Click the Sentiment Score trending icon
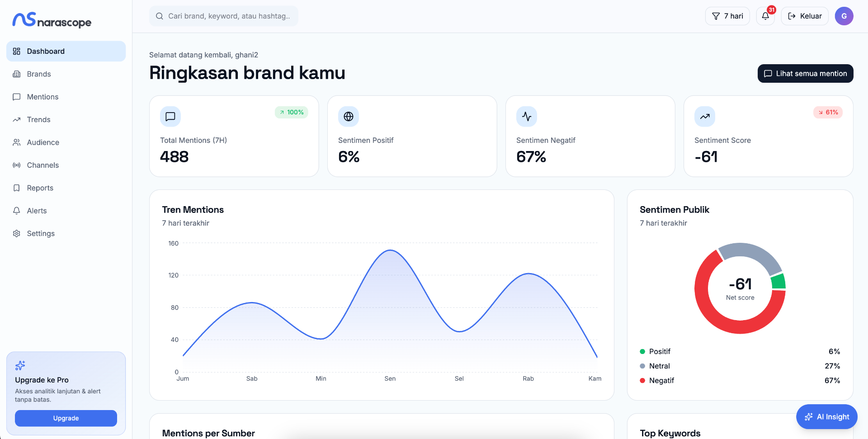868x439 pixels. point(705,117)
